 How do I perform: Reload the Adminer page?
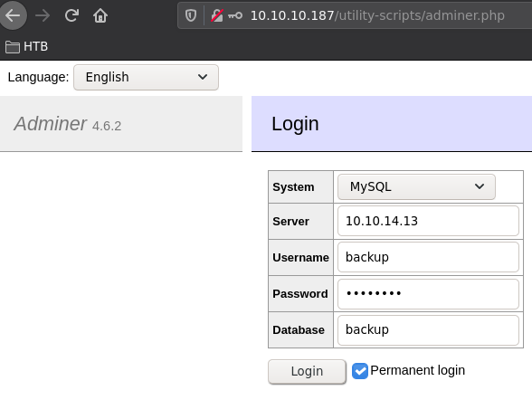coord(71,15)
